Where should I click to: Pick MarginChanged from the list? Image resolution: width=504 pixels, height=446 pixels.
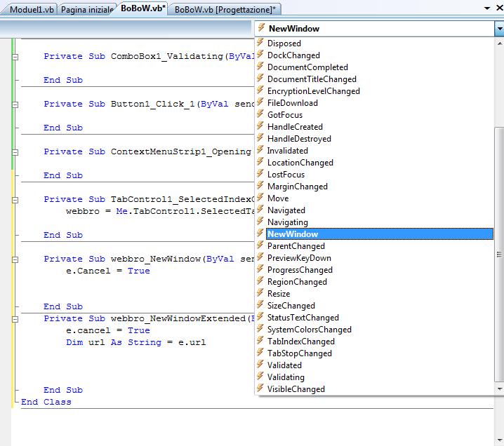[298, 187]
